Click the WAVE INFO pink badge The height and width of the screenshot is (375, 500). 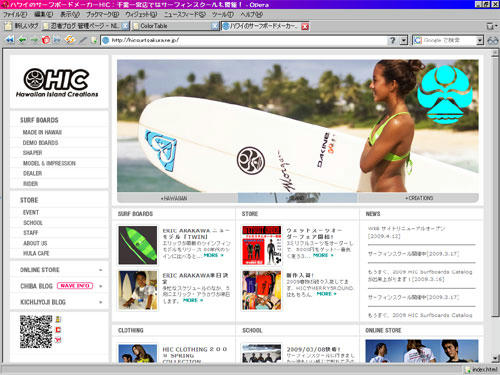[x=75, y=286]
